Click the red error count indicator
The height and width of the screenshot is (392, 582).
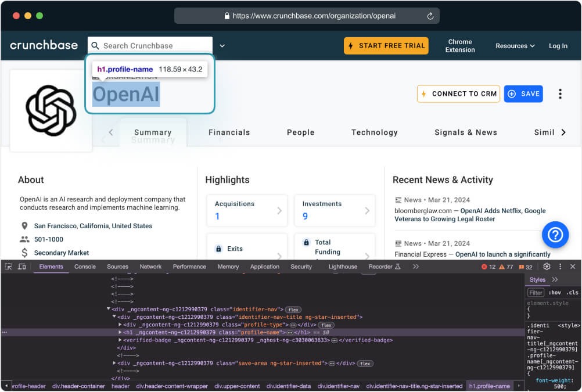coord(488,267)
